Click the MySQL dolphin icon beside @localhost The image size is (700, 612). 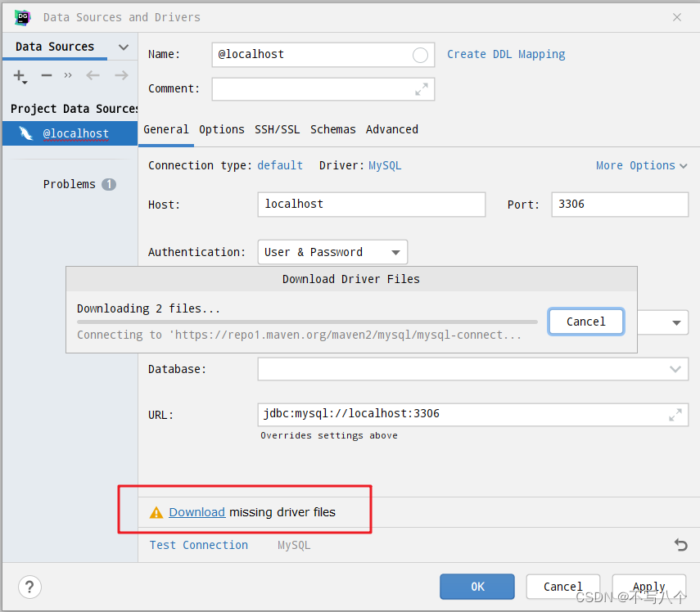click(26, 133)
